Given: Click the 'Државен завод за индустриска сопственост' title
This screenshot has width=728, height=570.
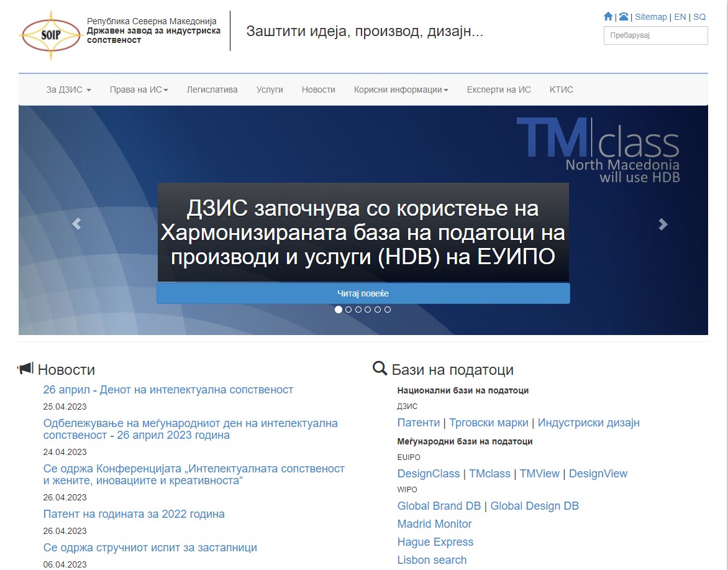Looking at the screenshot, I should coord(153,35).
